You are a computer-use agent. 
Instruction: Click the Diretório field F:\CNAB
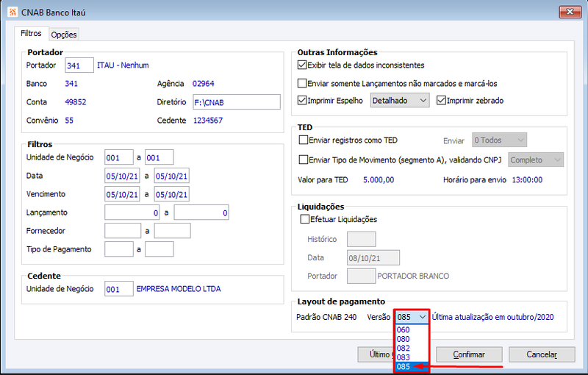point(237,102)
